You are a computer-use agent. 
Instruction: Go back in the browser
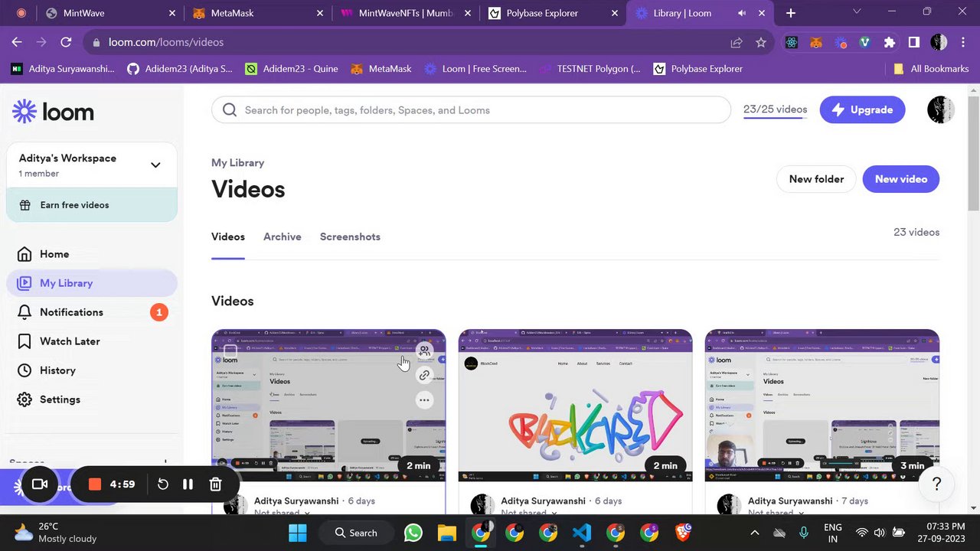[x=17, y=42]
